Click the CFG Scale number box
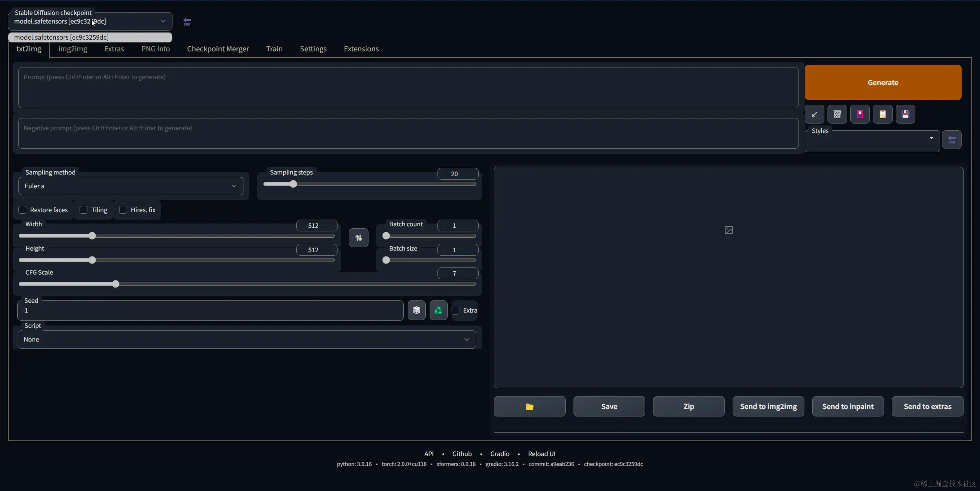Image resolution: width=980 pixels, height=491 pixels. (458, 273)
